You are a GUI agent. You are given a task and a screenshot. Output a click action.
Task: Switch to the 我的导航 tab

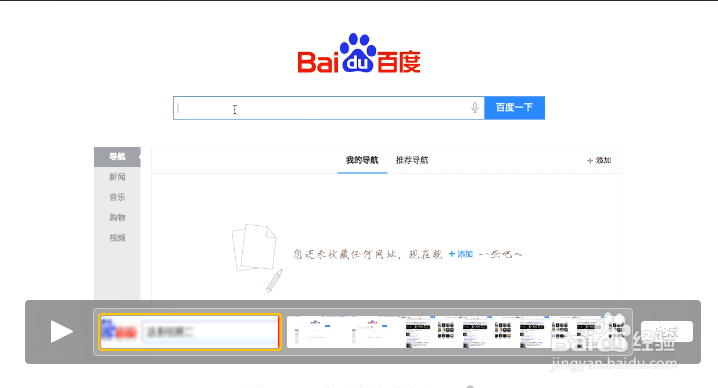[362, 160]
